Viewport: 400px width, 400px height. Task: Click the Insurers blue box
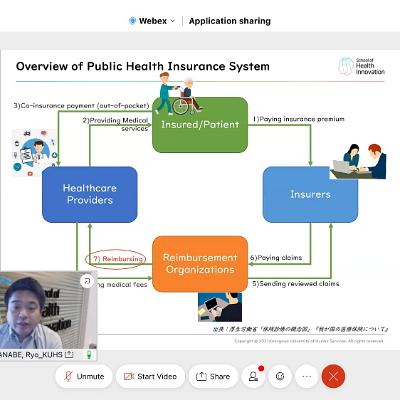[310, 194]
